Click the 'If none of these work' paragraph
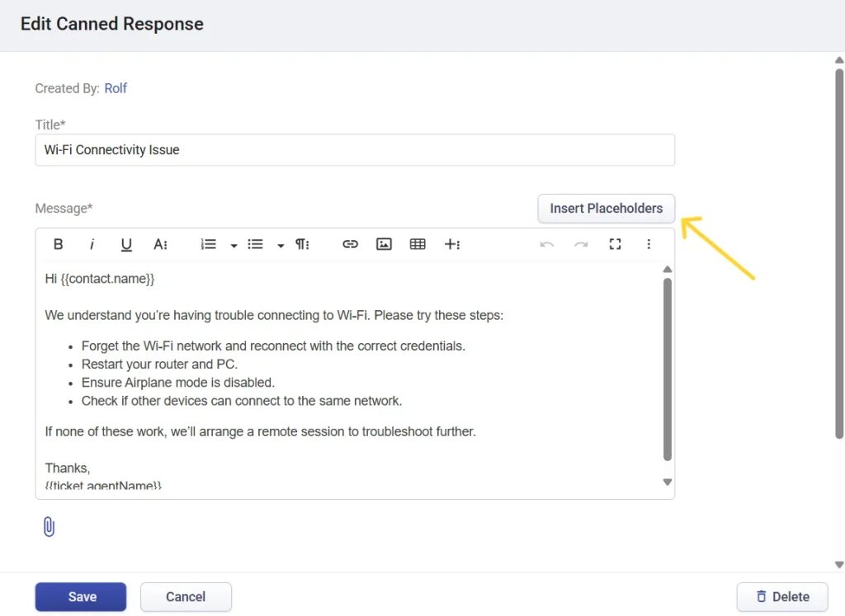This screenshot has height=616, width=845. 260,432
